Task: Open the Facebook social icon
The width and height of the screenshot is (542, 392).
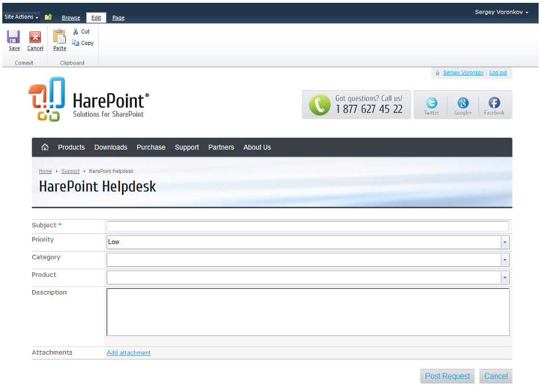Action: (494, 103)
